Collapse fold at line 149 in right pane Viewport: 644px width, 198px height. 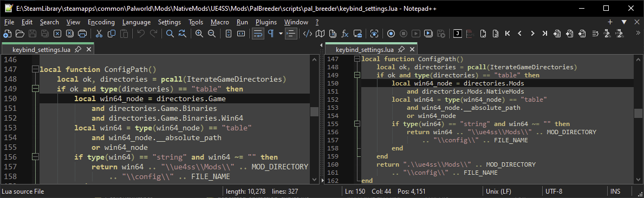(357, 75)
